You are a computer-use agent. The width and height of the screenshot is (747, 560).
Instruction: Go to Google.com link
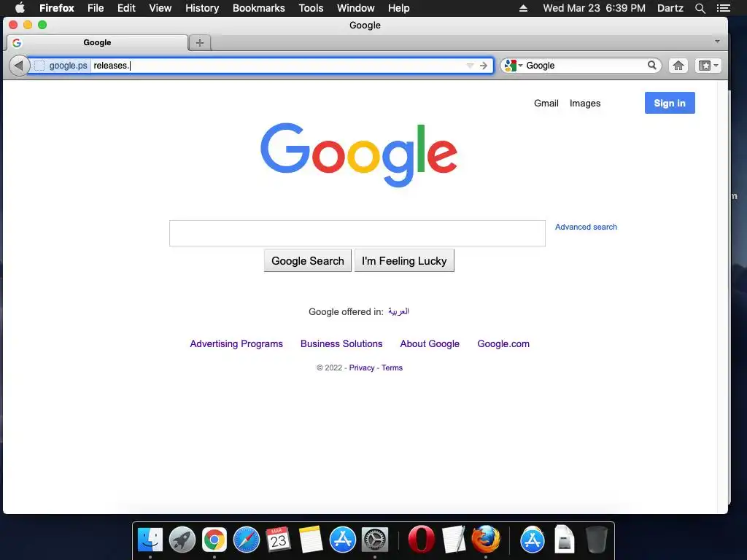coord(503,344)
